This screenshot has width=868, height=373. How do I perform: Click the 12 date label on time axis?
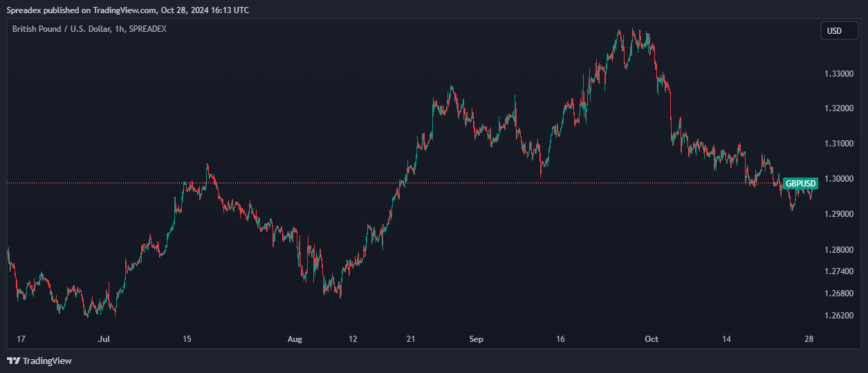[353, 339]
